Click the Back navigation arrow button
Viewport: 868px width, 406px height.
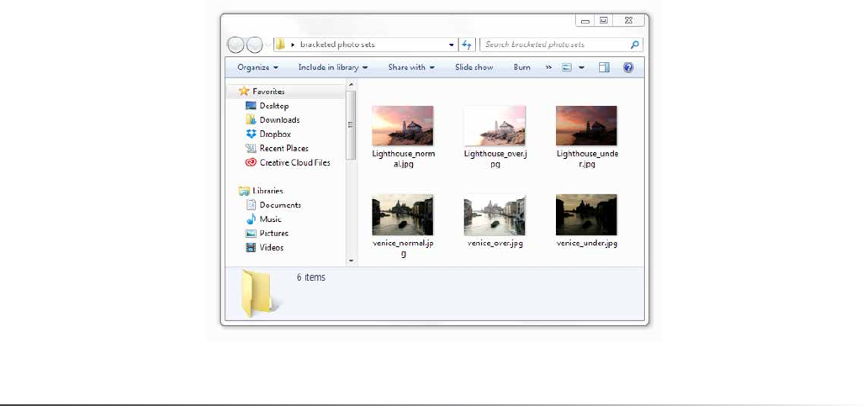(236, 45)
